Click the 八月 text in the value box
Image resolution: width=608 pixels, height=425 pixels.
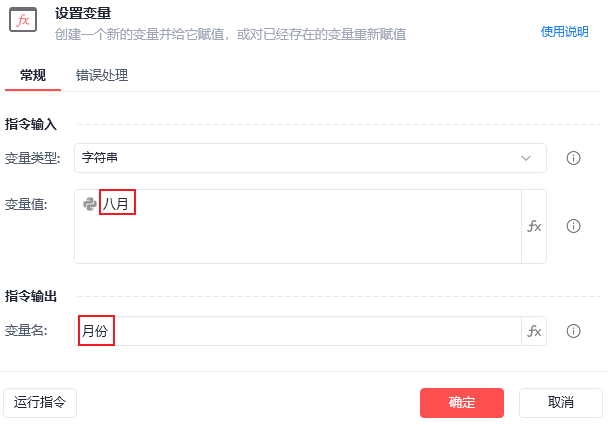pyautogui.click(x=117, y=204)
